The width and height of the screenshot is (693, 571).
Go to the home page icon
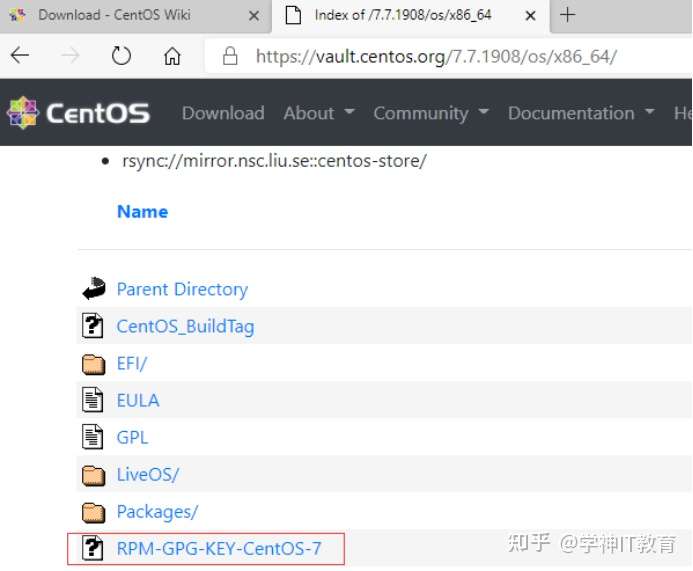(x=172, y=56)
